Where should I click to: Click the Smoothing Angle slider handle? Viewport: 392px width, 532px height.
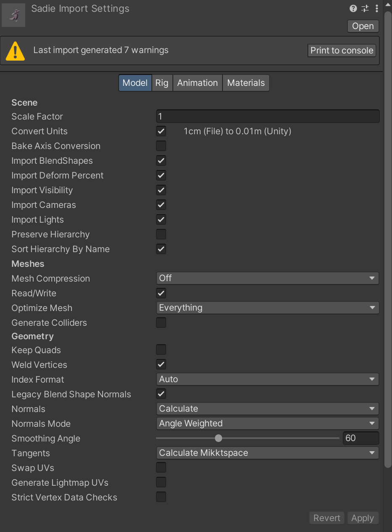pos(218,438)
